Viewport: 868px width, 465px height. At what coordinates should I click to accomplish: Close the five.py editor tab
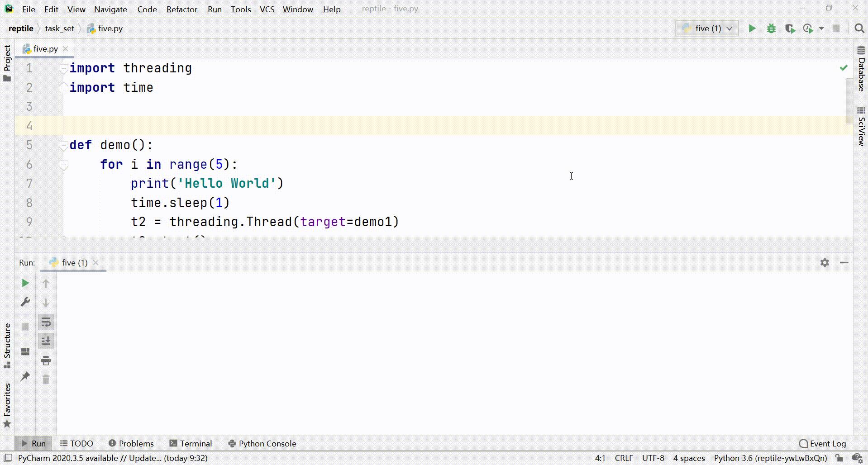point(66,48)
